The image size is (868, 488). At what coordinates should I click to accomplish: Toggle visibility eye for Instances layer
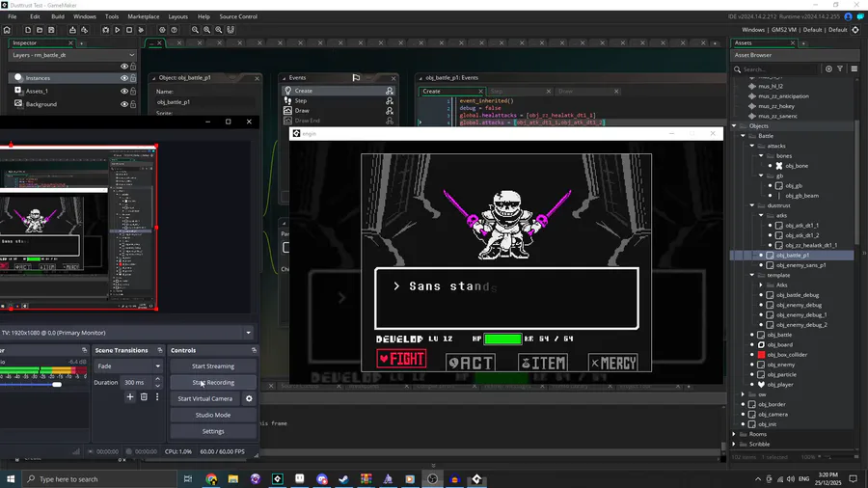124,78
